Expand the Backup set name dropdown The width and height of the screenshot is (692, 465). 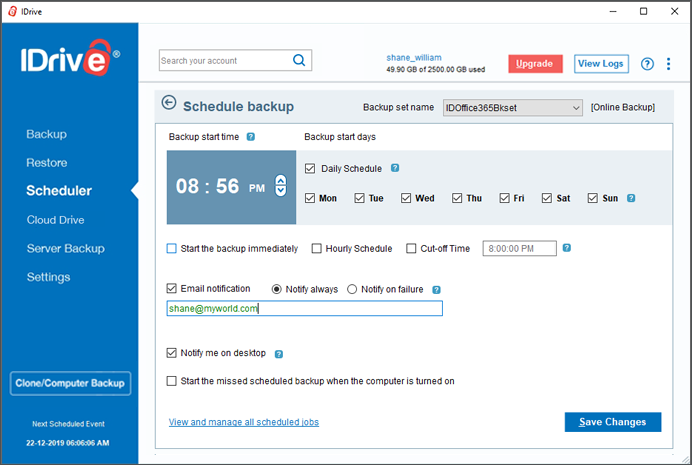512,108
